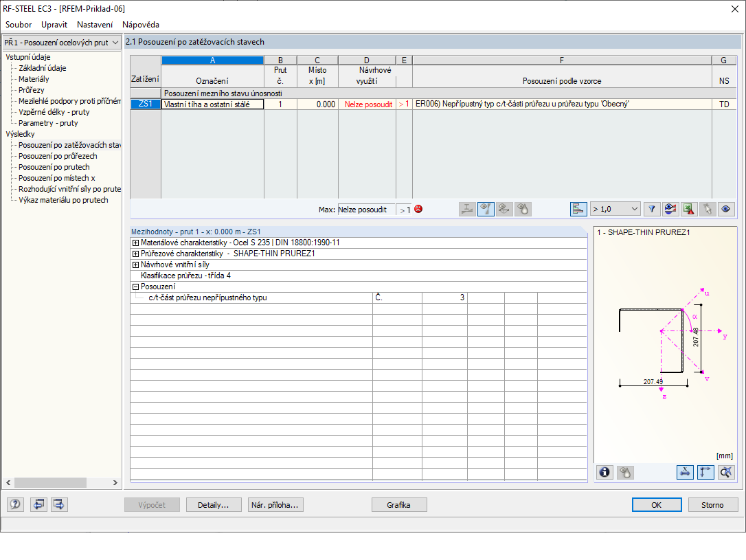Click the cross-section info icon
The width and height of the screenshot is (746, 560).
pos(604,472)
